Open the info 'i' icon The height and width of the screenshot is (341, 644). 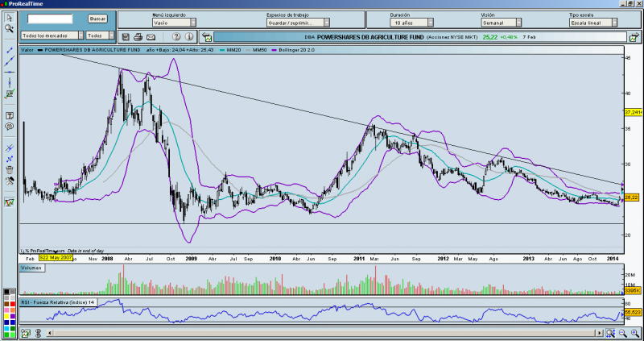(189, 36)
